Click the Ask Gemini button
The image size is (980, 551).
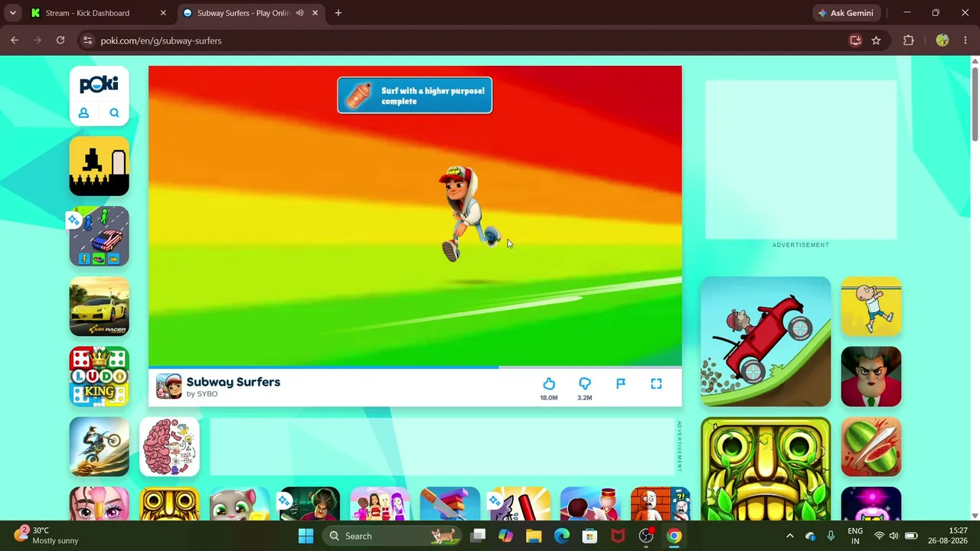coord(846,13)
